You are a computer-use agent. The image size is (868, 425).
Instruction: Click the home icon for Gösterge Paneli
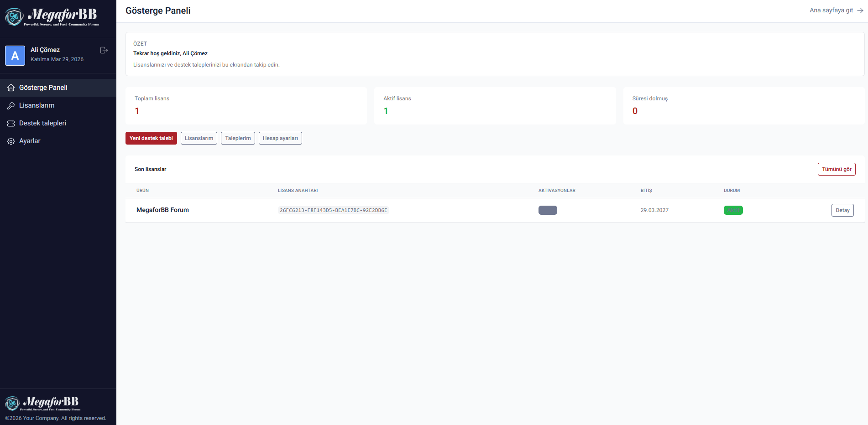click(11, 88)
